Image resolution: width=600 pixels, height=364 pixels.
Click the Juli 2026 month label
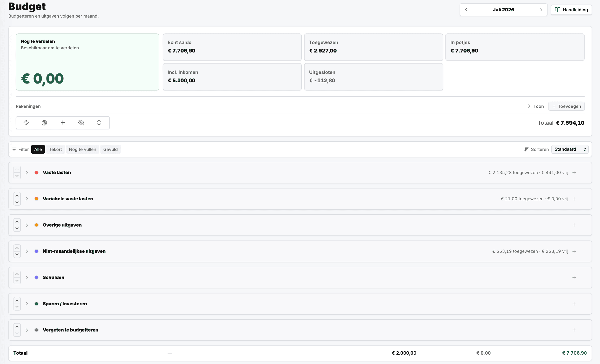point(503,10)
